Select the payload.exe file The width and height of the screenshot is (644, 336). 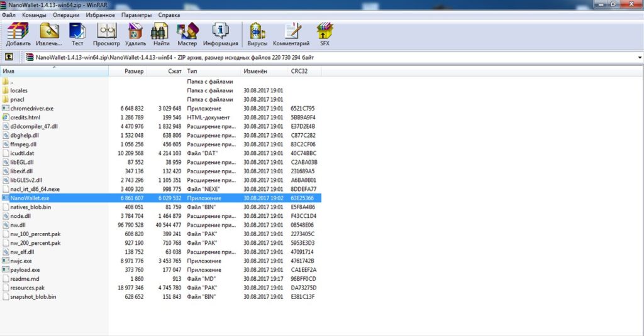pos(25,270)
